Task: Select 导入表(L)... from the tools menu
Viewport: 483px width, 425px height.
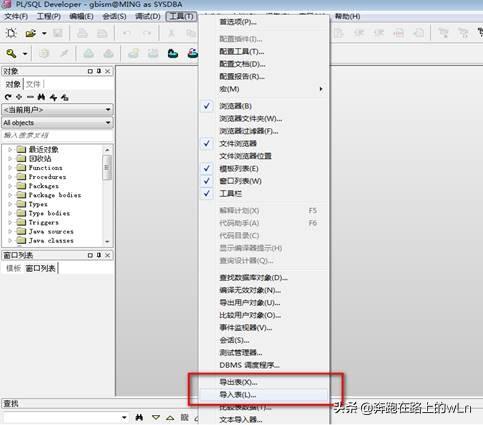Action: [238, 395]
